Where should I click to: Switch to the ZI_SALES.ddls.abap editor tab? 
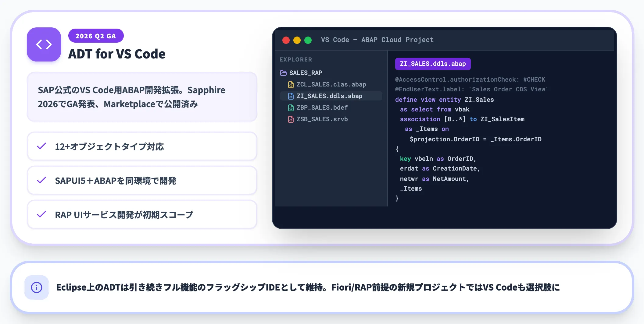coord(433,64)
